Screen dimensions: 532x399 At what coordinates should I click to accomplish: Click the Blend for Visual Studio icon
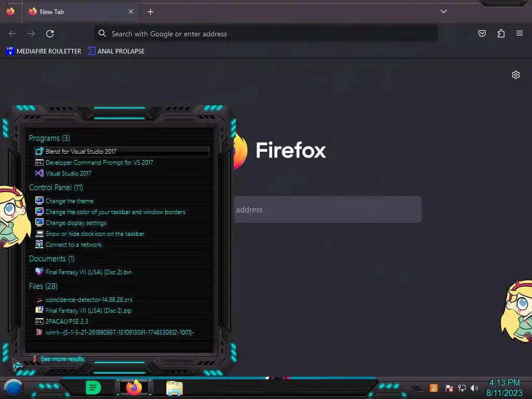(39, 151)
